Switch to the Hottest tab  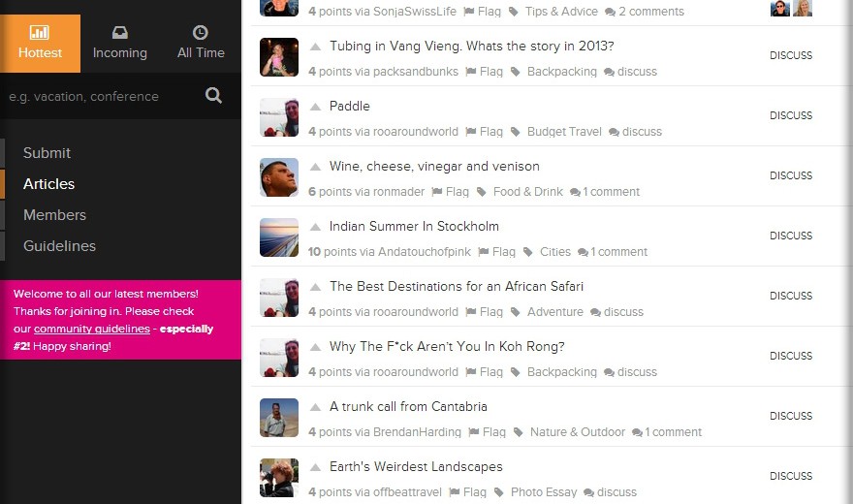(41, 44)
